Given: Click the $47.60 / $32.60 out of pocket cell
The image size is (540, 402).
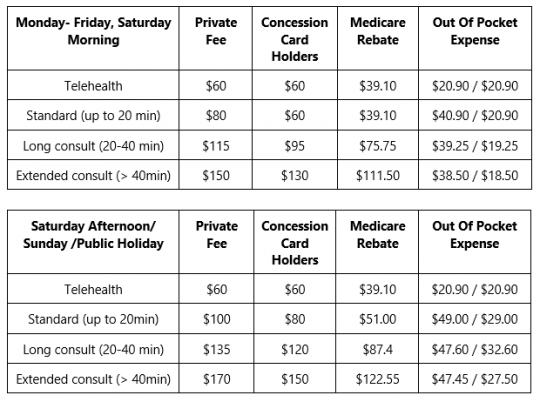Looking at the screenshot, I should 475,350.
